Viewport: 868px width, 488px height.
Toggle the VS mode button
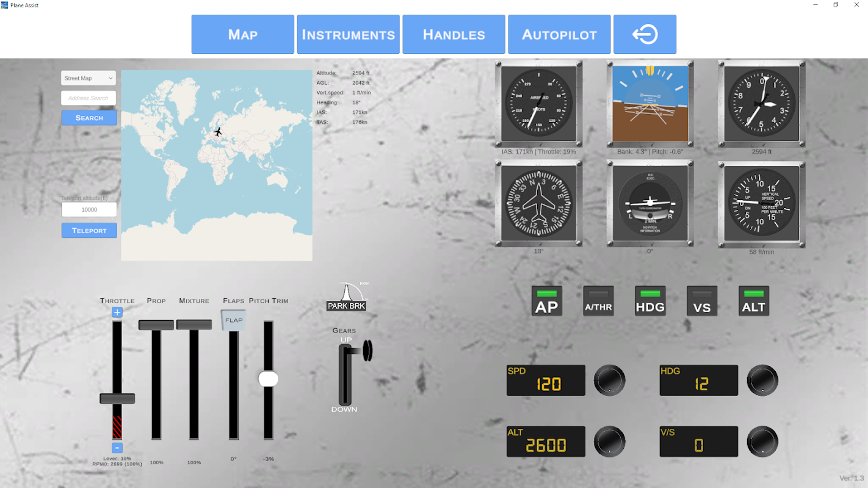(702, 301)
